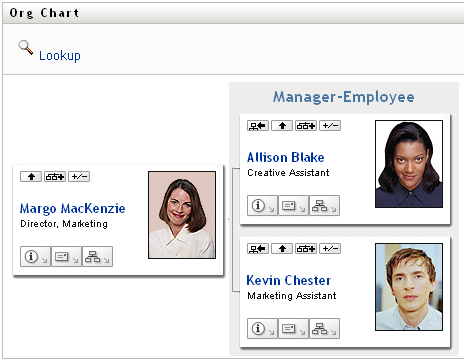Open org chart menu for Allison Blake
The image size is (464, 362).
tap(324, 206)
